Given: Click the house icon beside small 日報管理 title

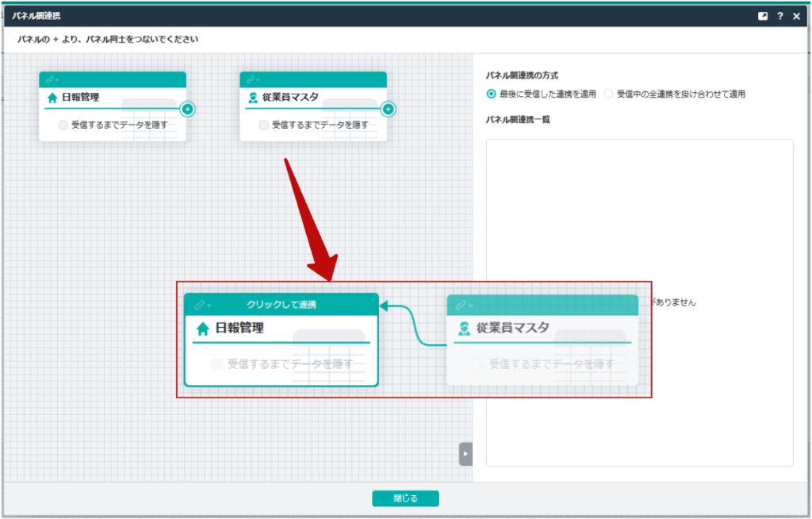Looking at the screenshot, I should [x=52, y=98].
